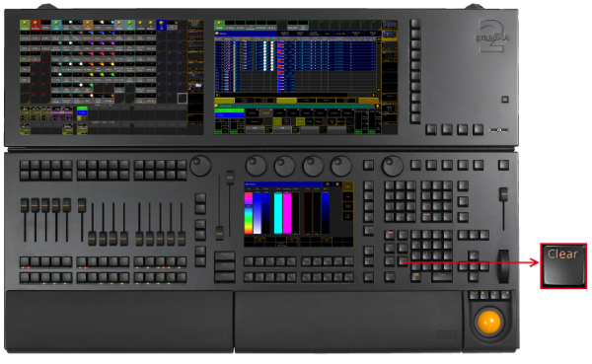Click the enlarged Clear key callout

[x=563, y=265]
